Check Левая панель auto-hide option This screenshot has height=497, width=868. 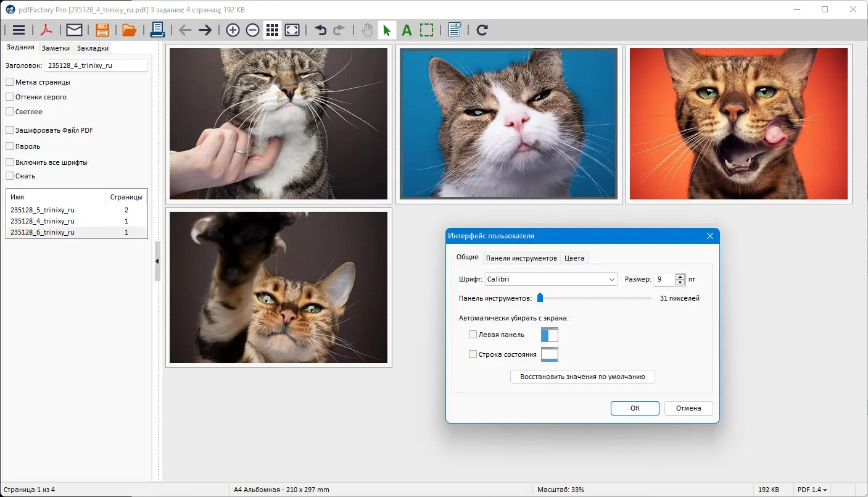(473, 335)
